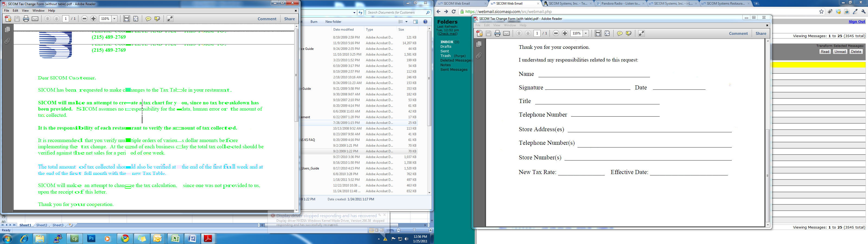Zoom in on the 'with table' PDF
This screenshot has width=868, height=244.
point(565,33)
